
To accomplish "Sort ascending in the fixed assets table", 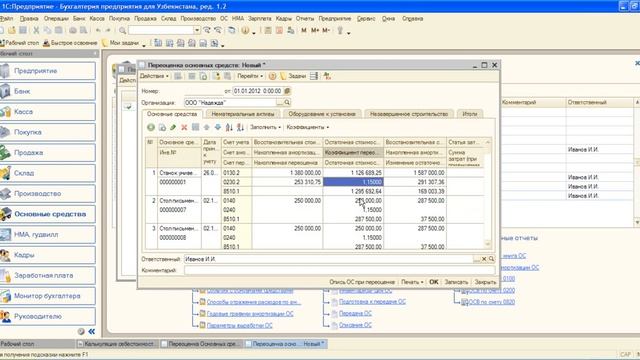I will click(229, 127).
